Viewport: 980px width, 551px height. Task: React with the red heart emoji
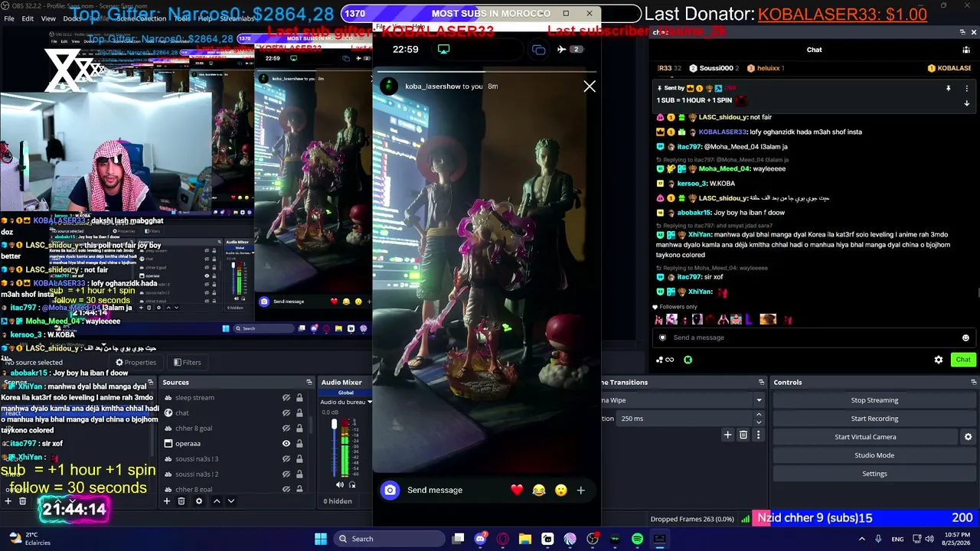click(517, 490)
